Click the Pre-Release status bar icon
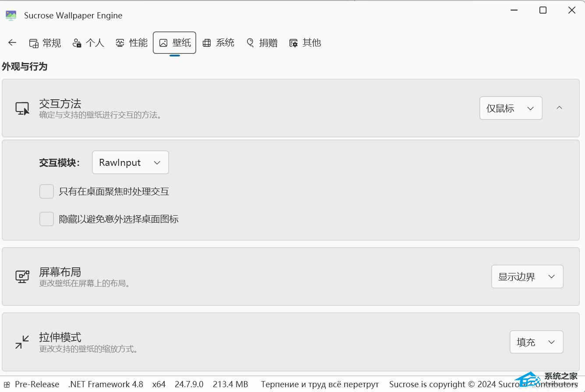This screenshot has height=392, width=585. (x=7, y=385)
